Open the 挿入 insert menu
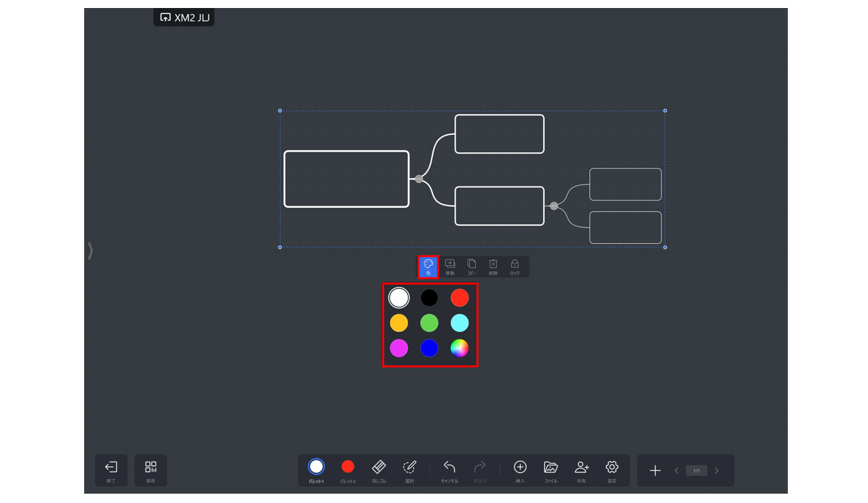868x503 pixels. (520, 471)
